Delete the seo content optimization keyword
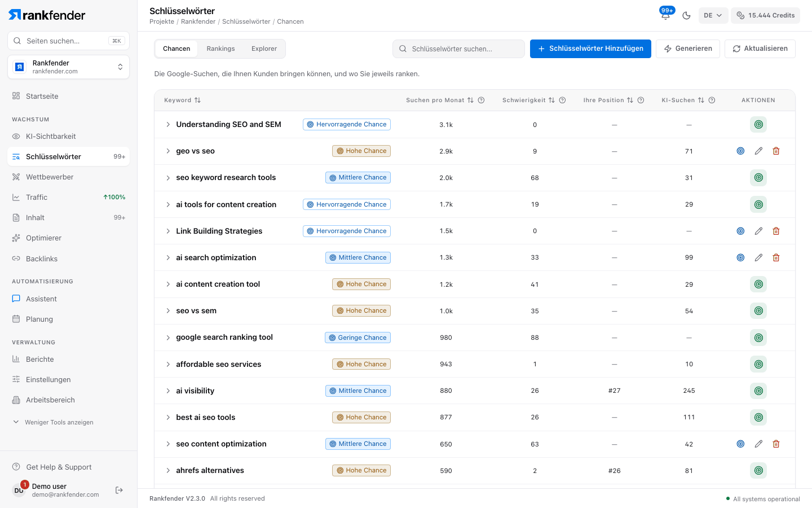The image size is (812, 508). click(x=776, y=444)
